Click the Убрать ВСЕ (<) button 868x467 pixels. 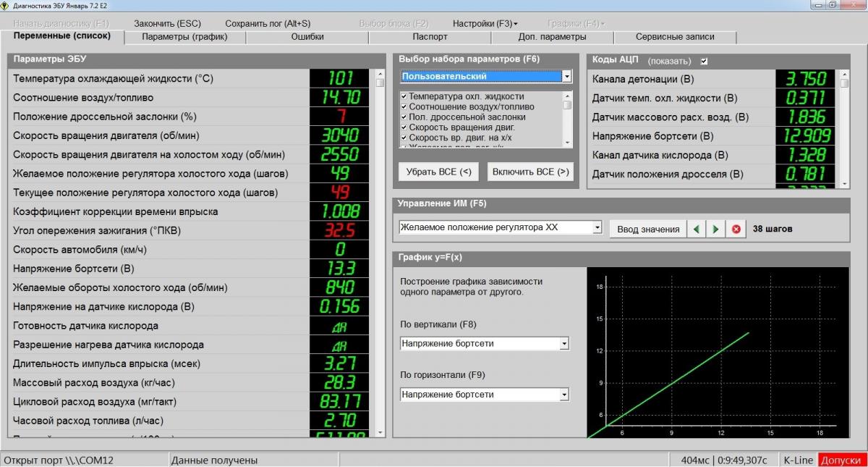(438, 172)
